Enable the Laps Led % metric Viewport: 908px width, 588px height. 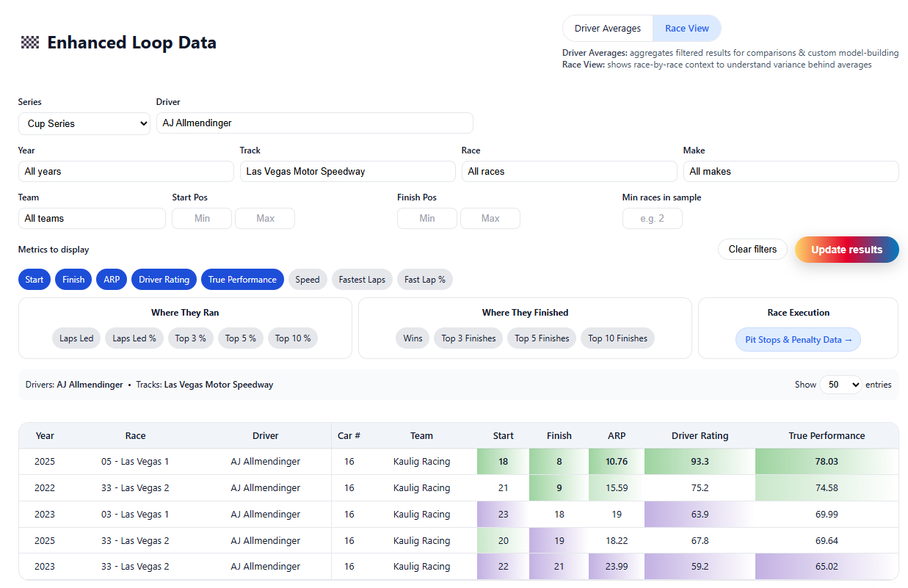[x=134, y=338]
